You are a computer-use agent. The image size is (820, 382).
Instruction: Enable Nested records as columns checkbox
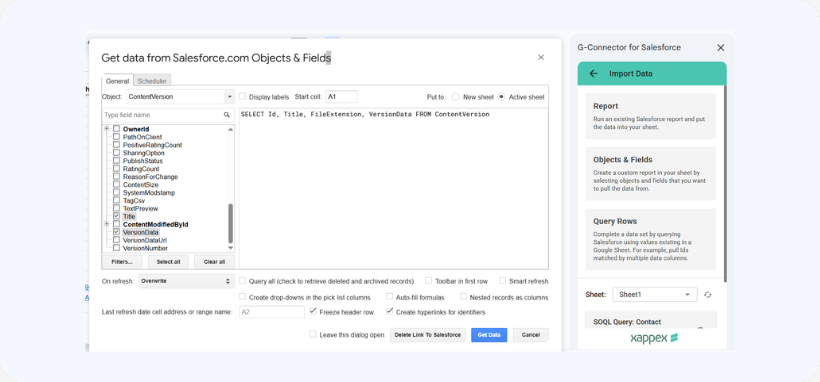click(463, 297)
